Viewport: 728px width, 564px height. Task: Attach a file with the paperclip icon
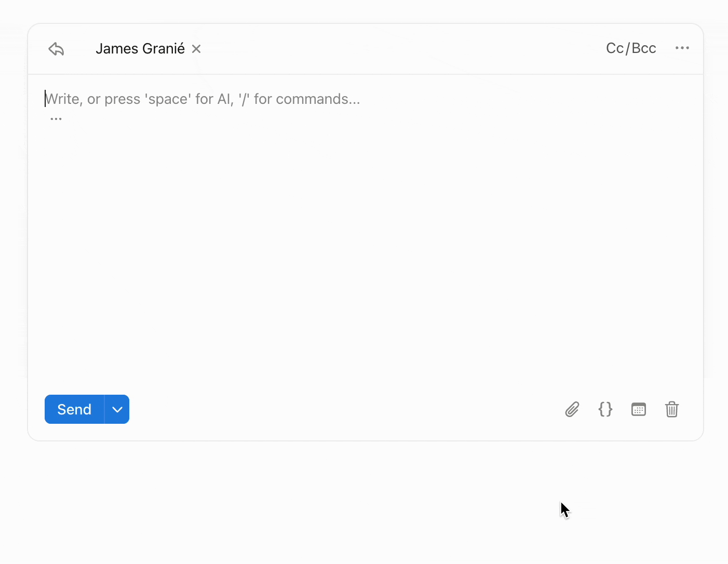(x=572, y=409)
